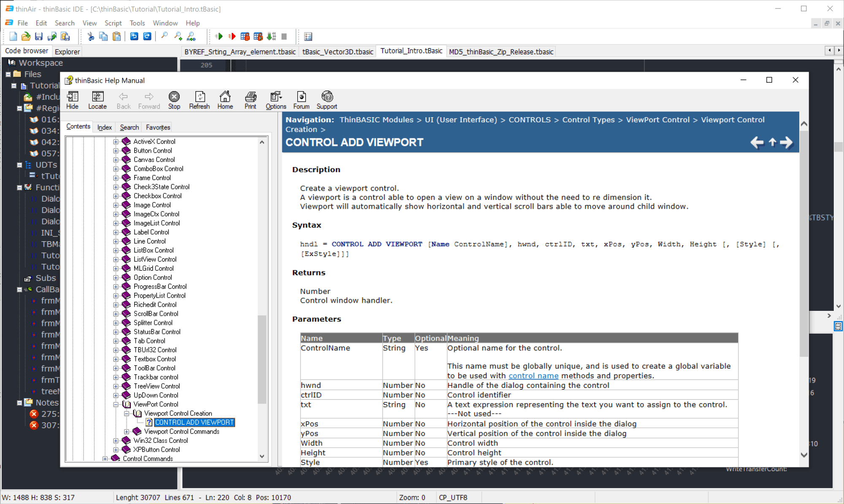Hide the help navigation pane
The height and width of the screenshot is (504, 844).
point(72,100)
